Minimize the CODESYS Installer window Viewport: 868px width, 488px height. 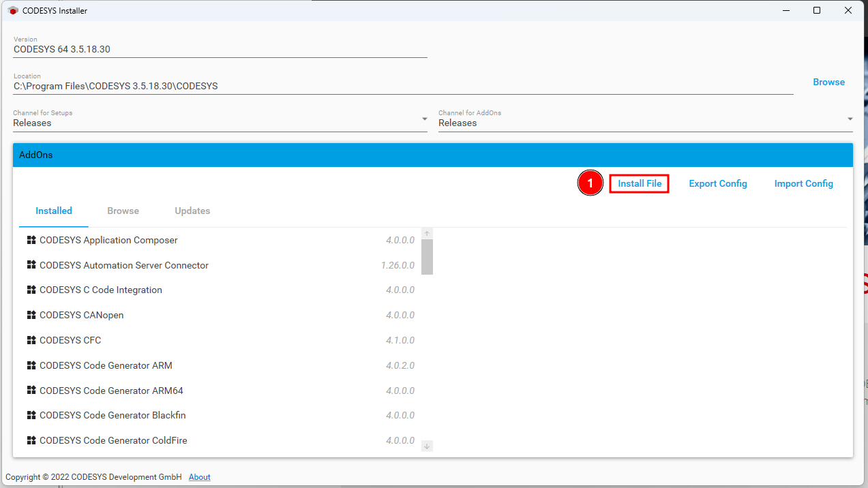pos(785,10)
